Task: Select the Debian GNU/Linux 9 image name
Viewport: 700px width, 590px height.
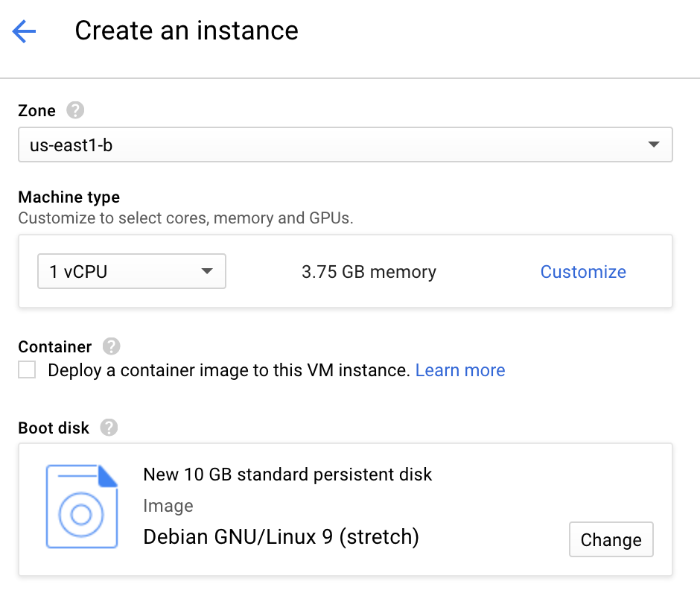Action: coord(281,536)
